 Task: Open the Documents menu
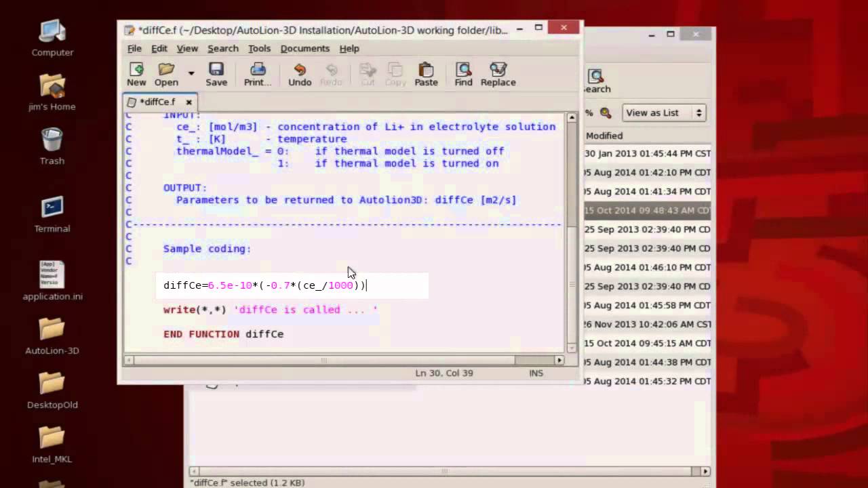pos(305,48)
